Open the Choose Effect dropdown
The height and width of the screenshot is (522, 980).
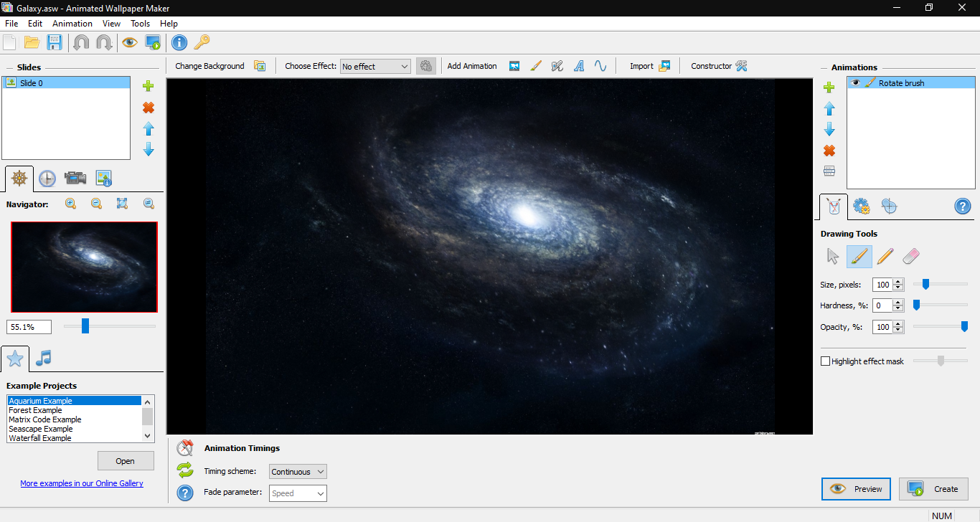(375, 66)
